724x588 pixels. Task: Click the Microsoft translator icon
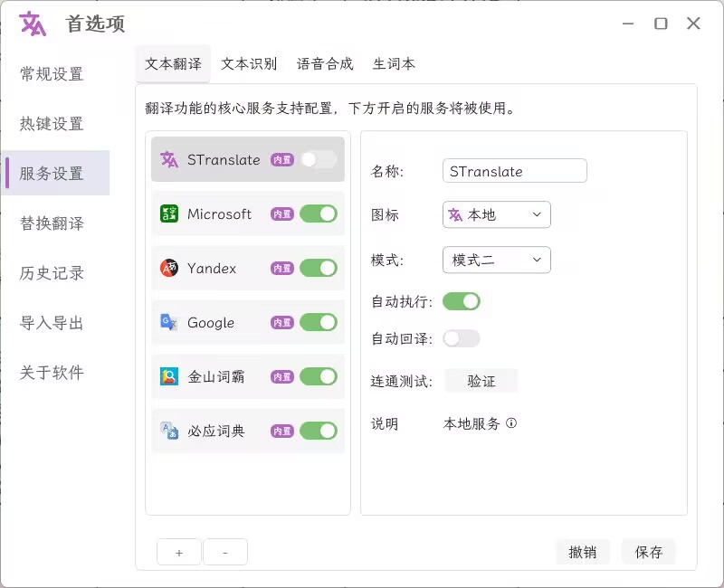click(169, 214)
